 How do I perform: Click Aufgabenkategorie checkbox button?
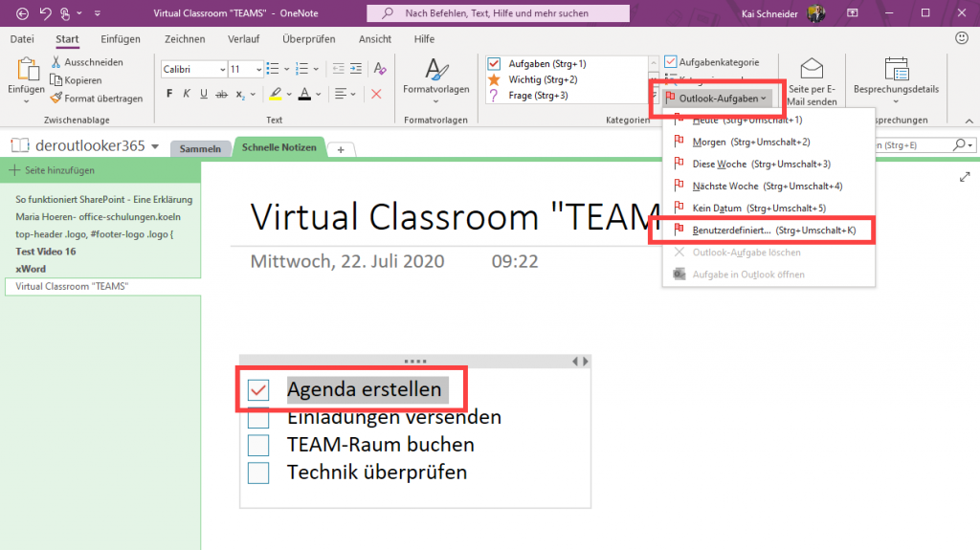(x=712, y=62)
